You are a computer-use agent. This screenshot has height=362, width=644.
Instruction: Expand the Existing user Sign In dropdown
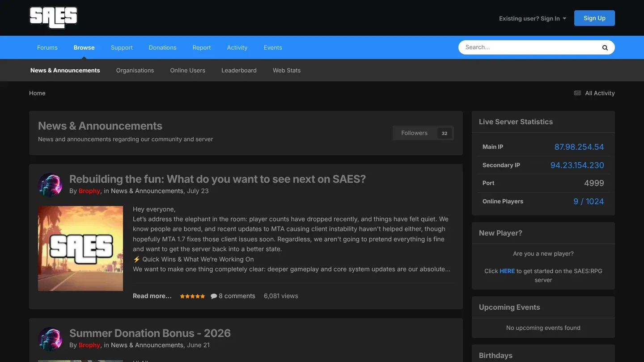(x=533, y=18)
